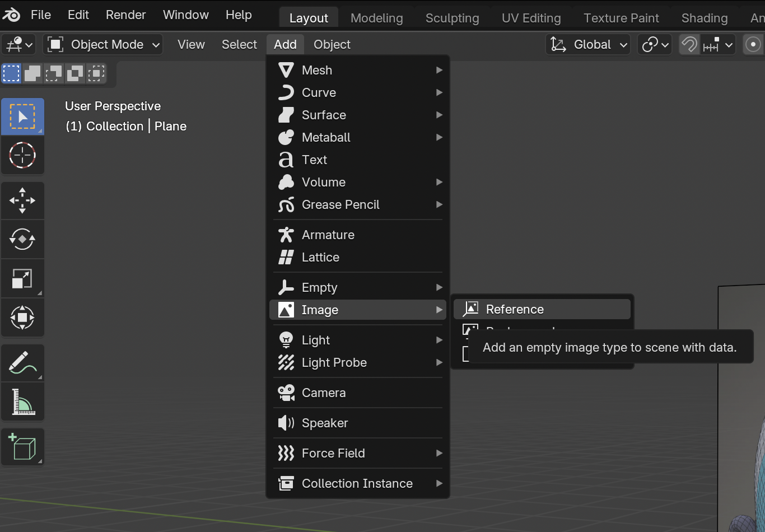Open the Object Mode dropdown

tap(103, 45)
